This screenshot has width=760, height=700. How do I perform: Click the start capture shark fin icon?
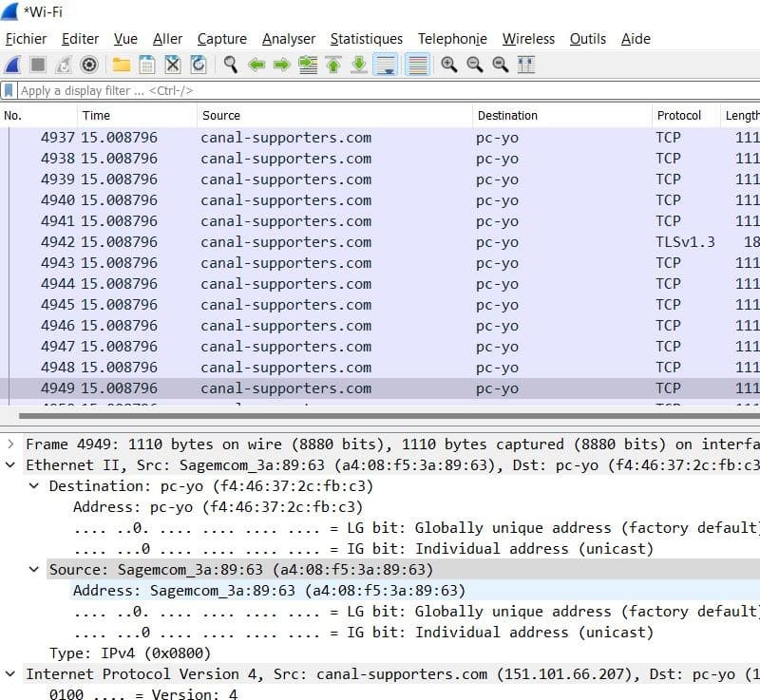pos(12,65)
